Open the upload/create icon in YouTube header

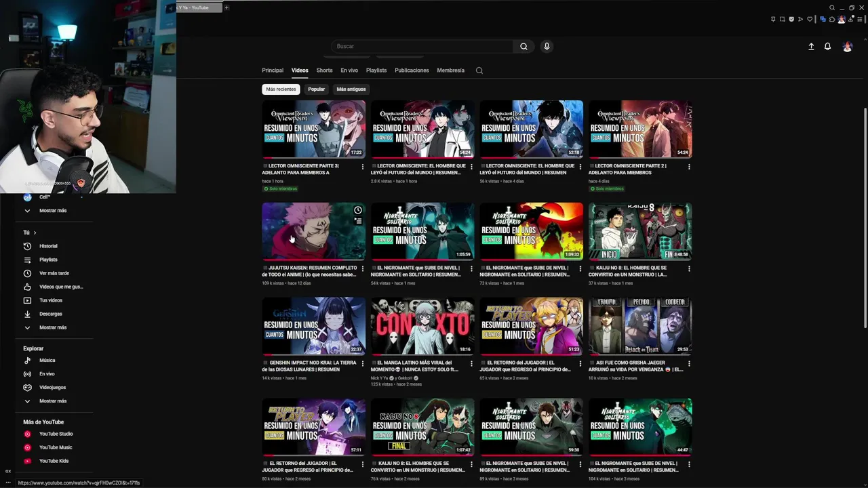811,46
